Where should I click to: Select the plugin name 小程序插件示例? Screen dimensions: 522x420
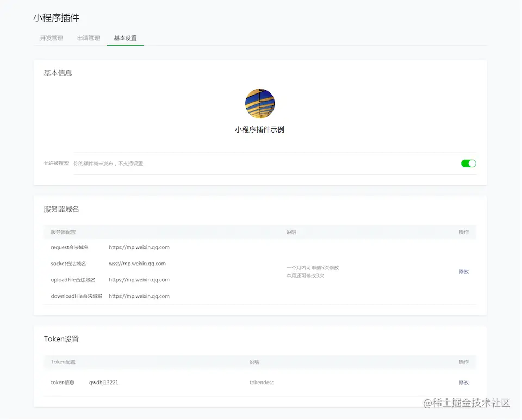[x=260, y=130]
